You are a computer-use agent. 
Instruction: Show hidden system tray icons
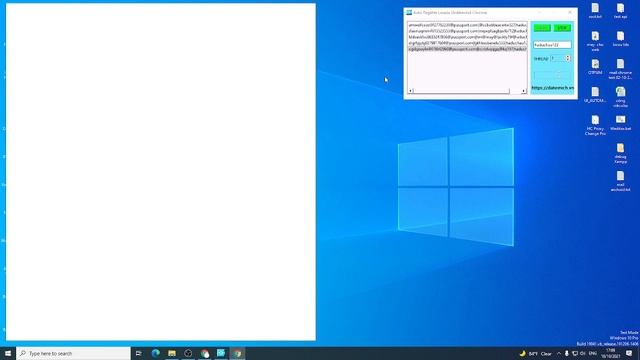[x=559, y=353]
